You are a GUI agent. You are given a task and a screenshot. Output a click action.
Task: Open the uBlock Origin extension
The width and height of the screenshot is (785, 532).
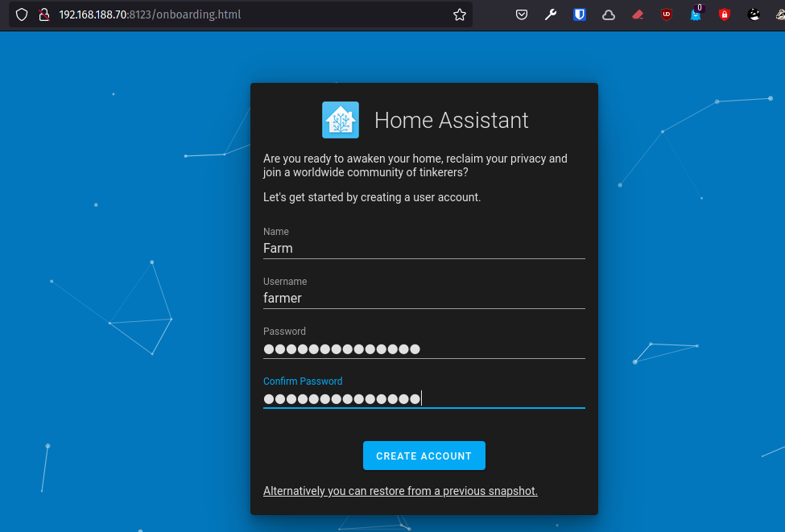click(x=667, y=14)
